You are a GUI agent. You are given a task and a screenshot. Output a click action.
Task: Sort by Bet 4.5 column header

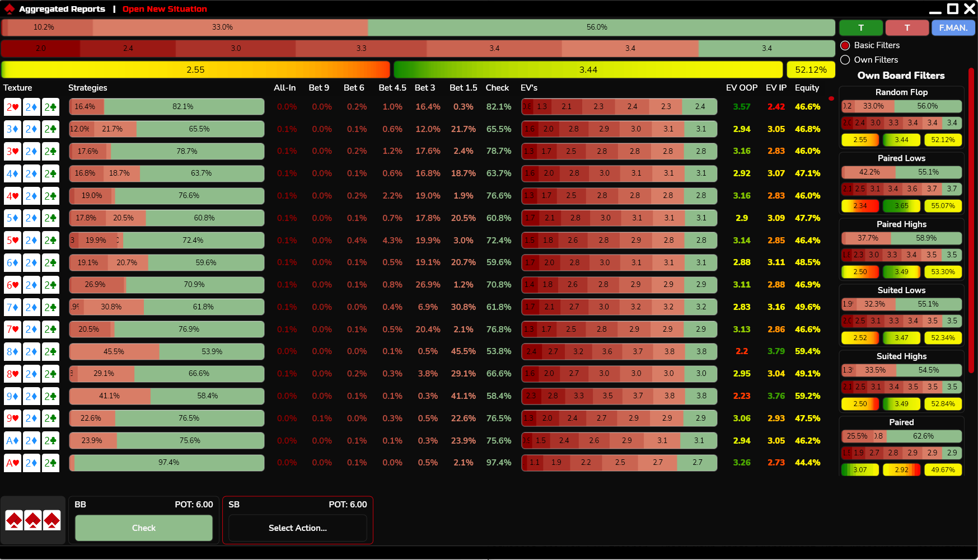392,88
